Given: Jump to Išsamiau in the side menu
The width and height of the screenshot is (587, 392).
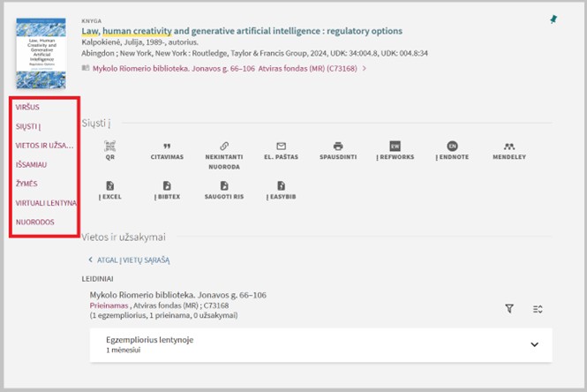Looking at the screenshot, I should coord(31,164).
